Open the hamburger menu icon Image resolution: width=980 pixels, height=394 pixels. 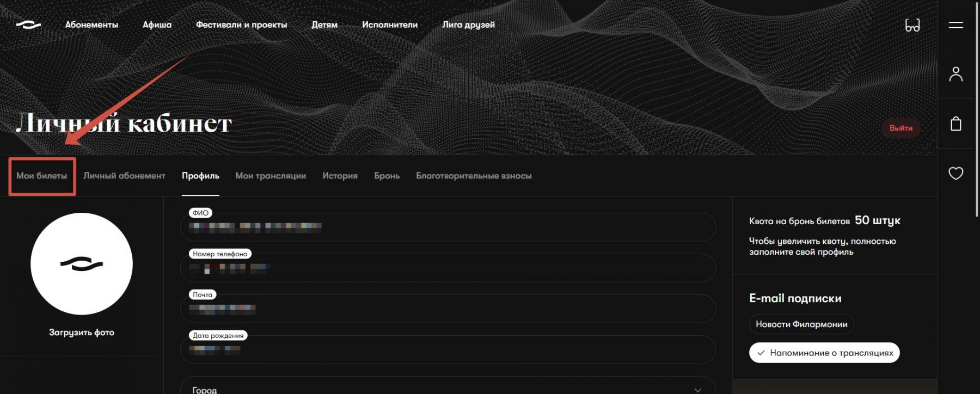(x=955, y=25)
